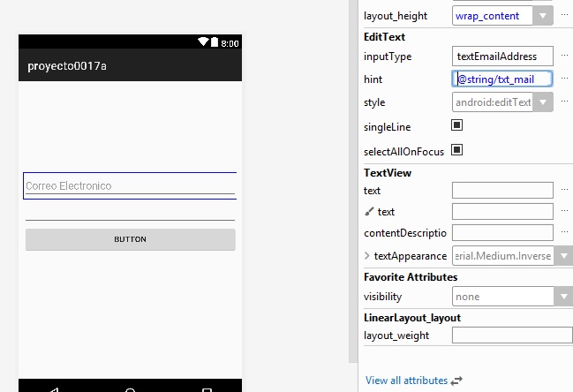The image size is (573, 392).
Task: Click the inputType value field
Action: pos(502,57)
